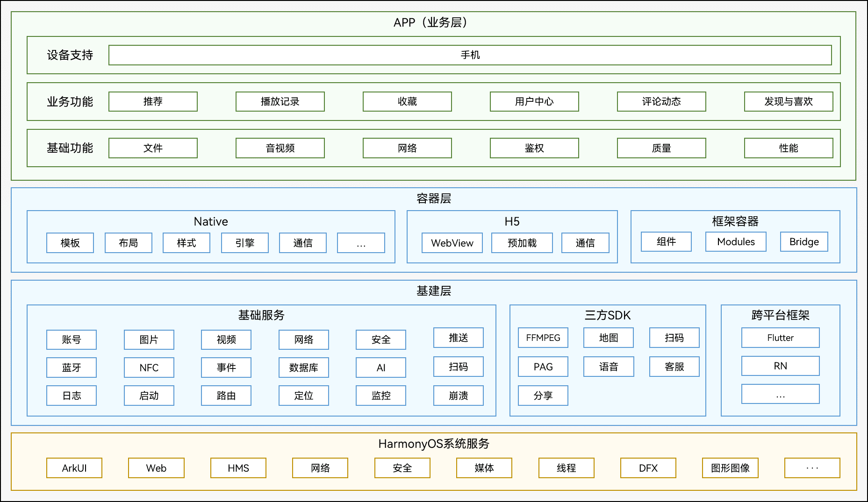Select the 网络 box in 基础功能 row

click(x=407, y=148)
